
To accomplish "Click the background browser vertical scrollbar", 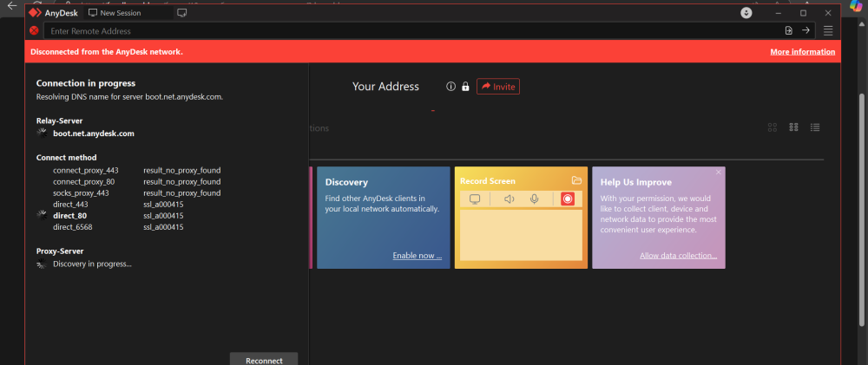I will [x=861, y=210].
